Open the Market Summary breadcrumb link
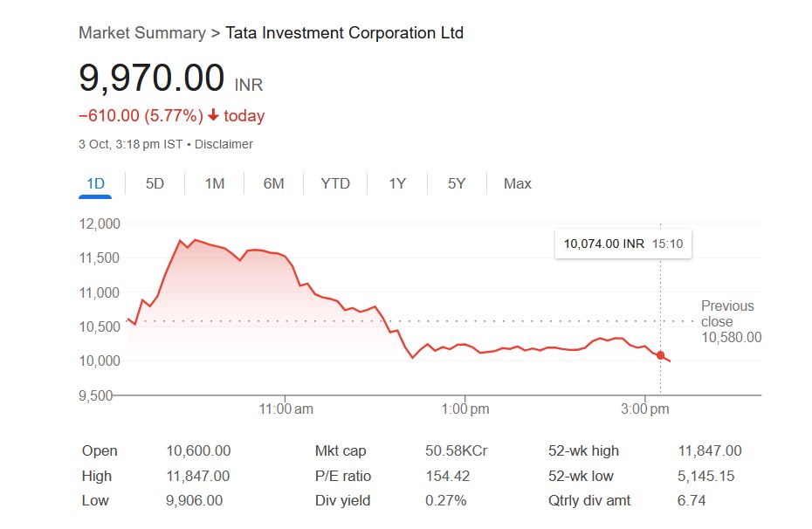Image resolution: width=812 pixels, height=529 pixels. pos(142,33)
